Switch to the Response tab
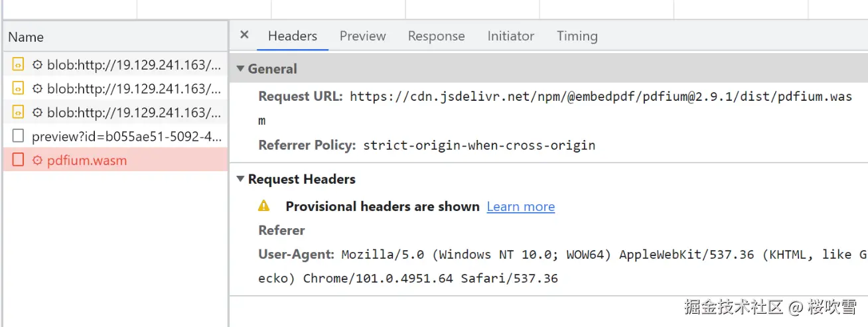This screenshot has width=868, height=327. [x=436, y=36]
